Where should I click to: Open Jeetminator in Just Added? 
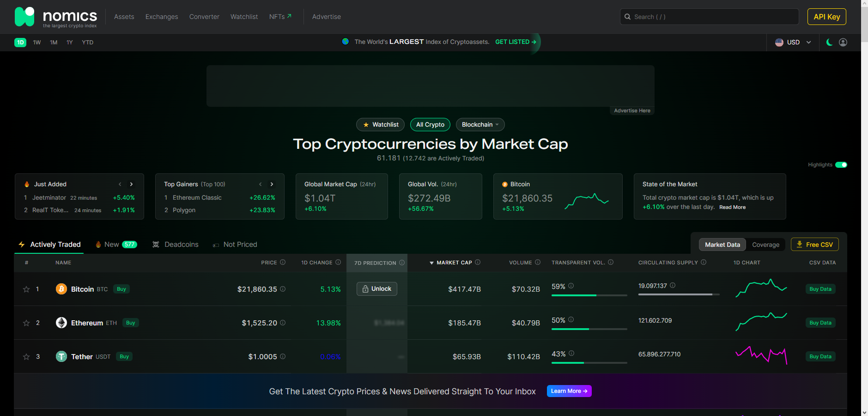(49, 198)
